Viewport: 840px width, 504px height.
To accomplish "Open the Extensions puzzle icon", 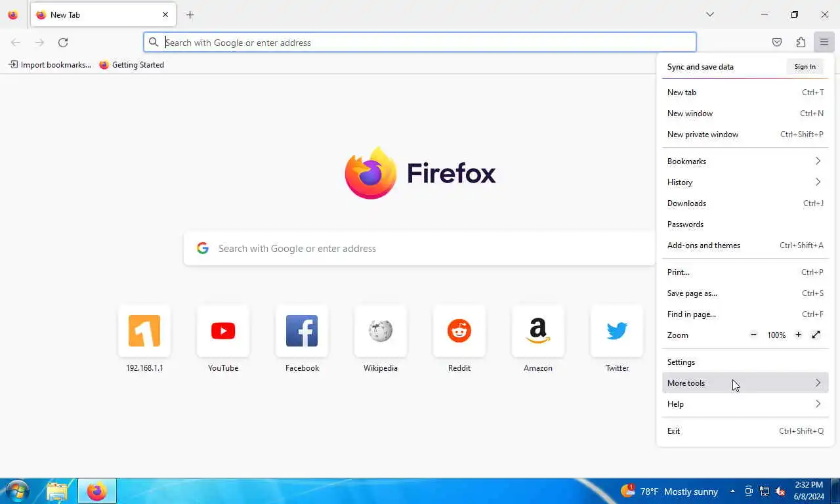I will [x=801, y=42].
